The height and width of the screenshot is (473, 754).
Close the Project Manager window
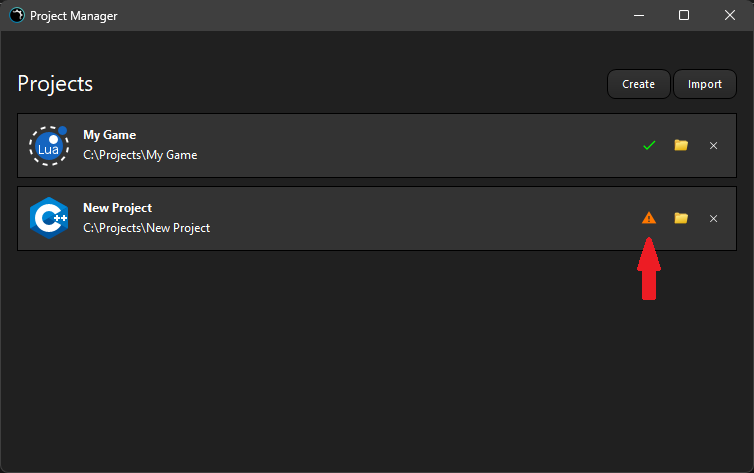[x=729, y=15]
